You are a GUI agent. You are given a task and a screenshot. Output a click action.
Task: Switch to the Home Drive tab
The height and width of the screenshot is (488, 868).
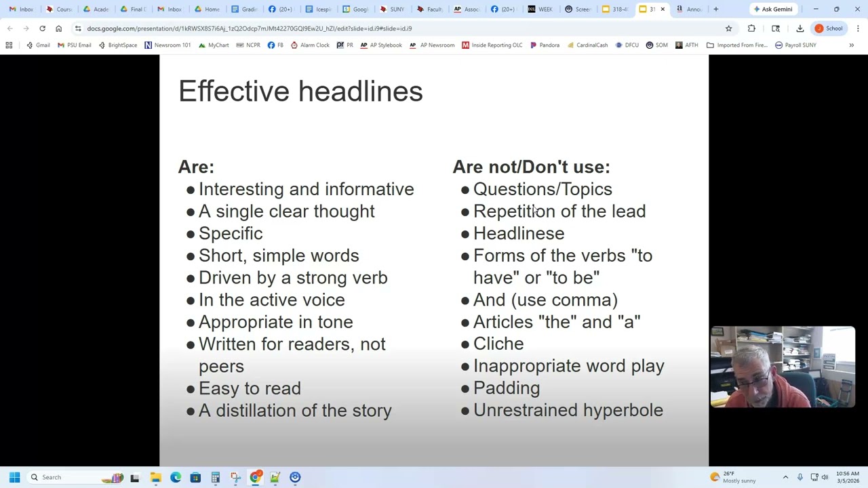[207, 9]
